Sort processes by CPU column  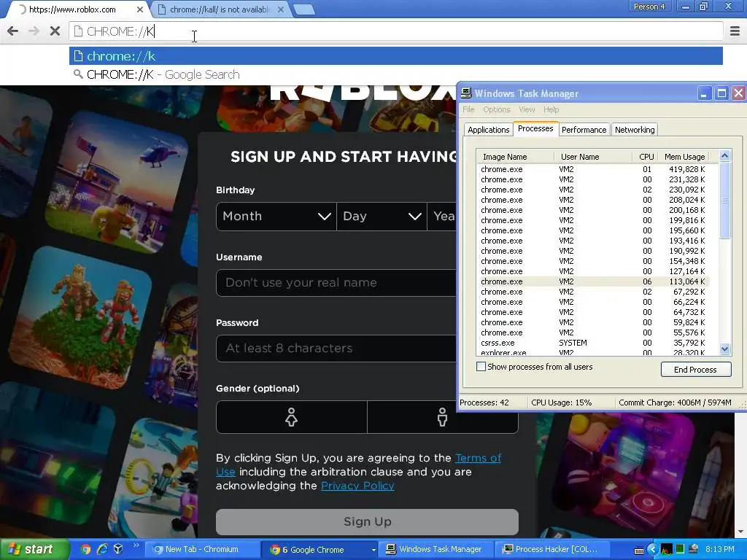tap(646, 157)
